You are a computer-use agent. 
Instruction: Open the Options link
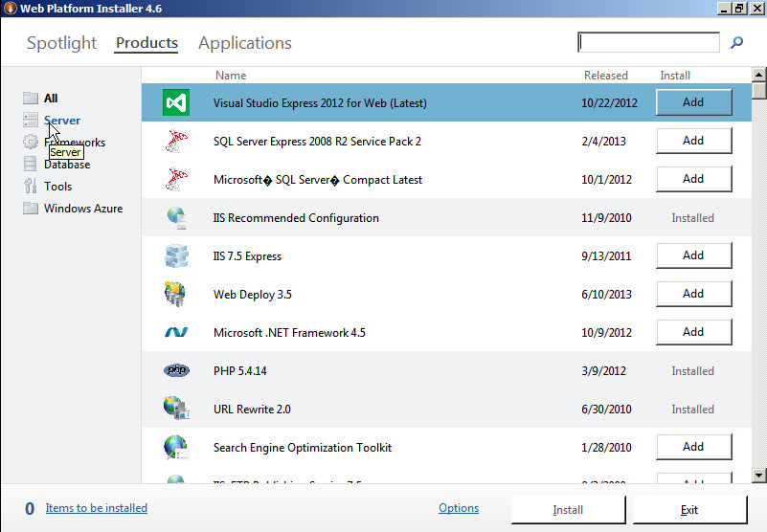[458, 509]
